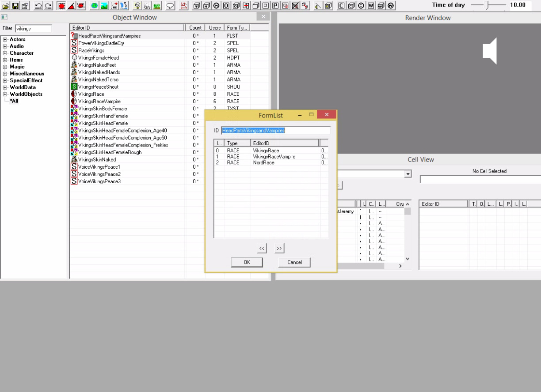Screen dimensions: 541x392
Task: Click the world globe toolbar icon
Action: pyautogui.click(x=95, y=6)
